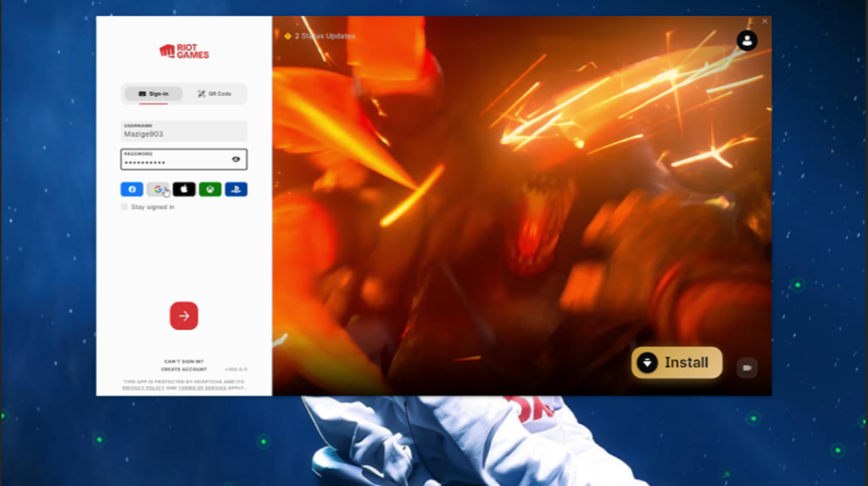The width and height of the screenshot is (868, 486).
Task: Click the yellow status updates diamond icon
Action: [x=288, y=36]
